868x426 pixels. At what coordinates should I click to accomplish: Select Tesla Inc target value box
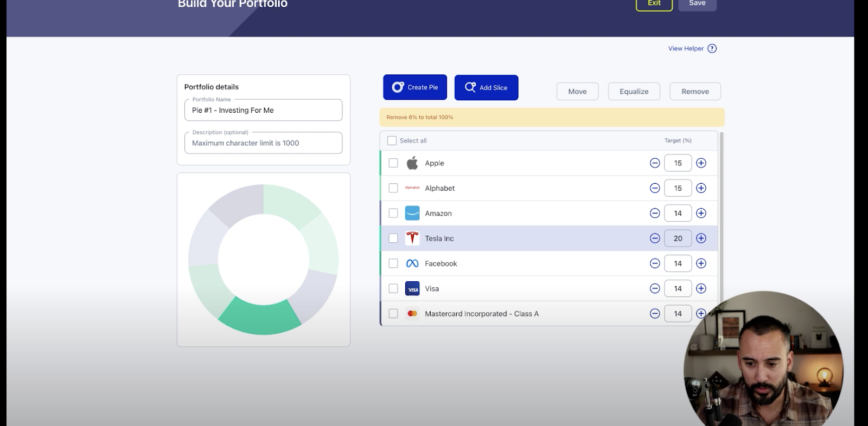coord(678,238)
